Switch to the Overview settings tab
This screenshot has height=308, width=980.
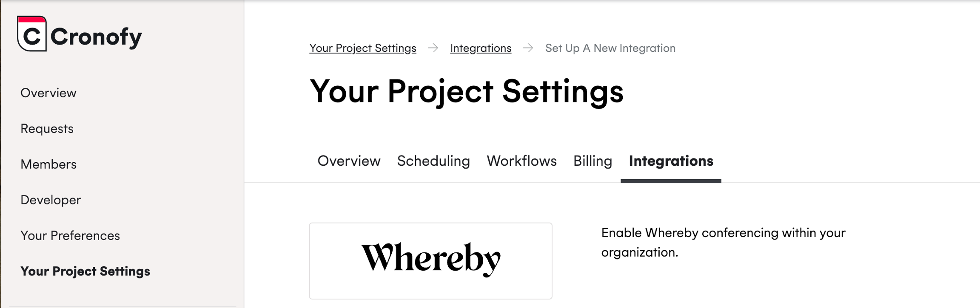pyautogui.click(x=349, y=161)
